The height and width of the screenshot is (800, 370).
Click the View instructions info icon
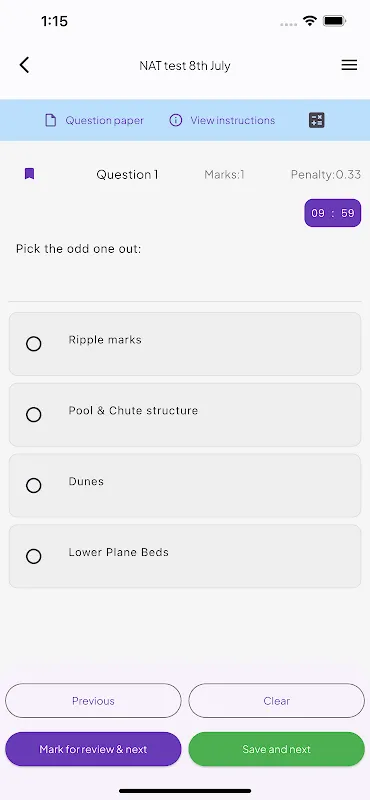click(x=176, y=120)
